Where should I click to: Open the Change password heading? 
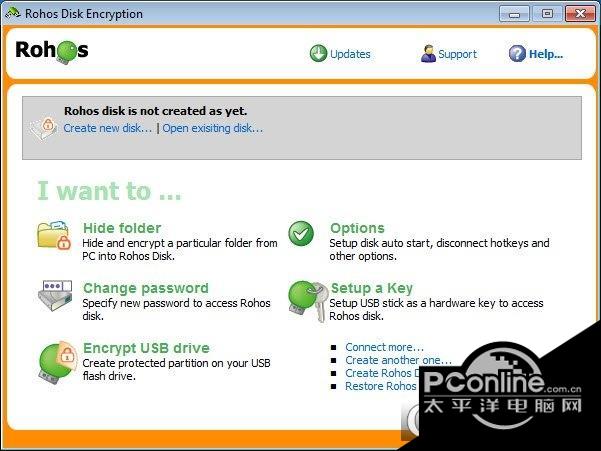click(146, 288)
